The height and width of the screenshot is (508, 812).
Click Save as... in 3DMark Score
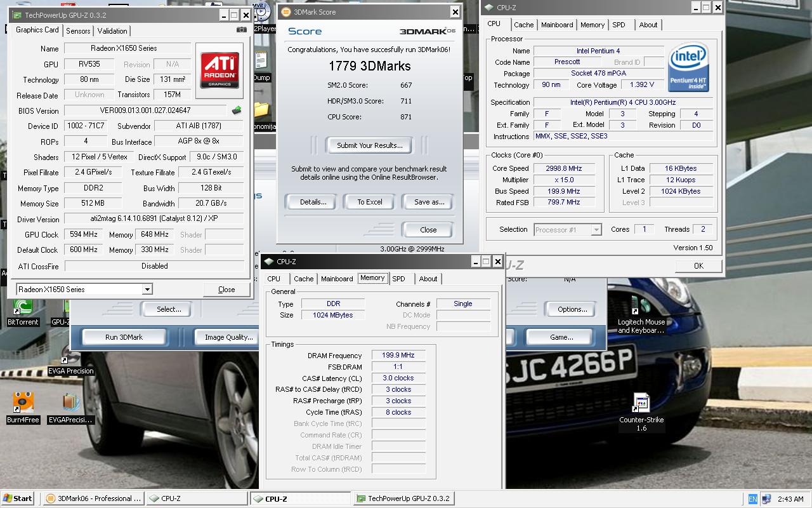(429, 202)
